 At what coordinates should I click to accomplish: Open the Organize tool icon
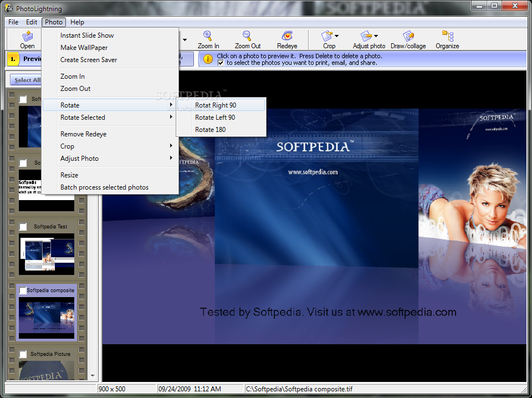448,35
